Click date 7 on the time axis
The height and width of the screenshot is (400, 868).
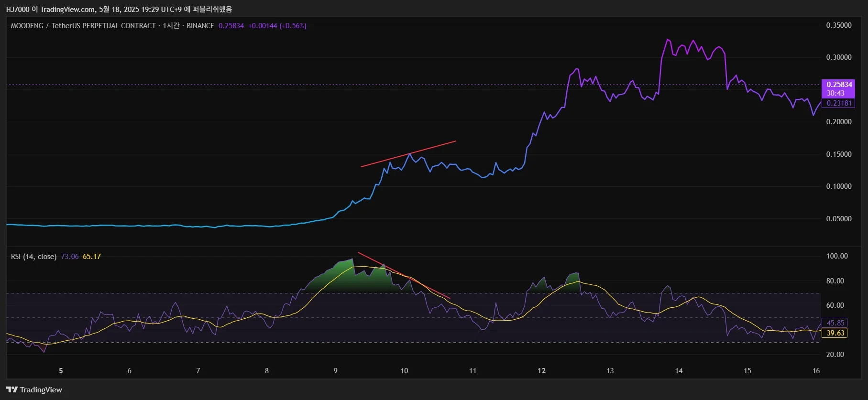[x=198, y=371]
